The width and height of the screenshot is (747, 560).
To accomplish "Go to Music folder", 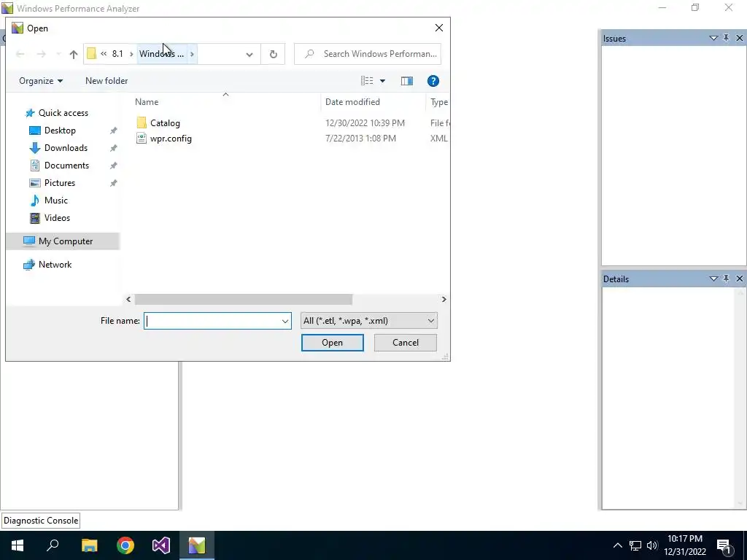I will click(55, 201).
